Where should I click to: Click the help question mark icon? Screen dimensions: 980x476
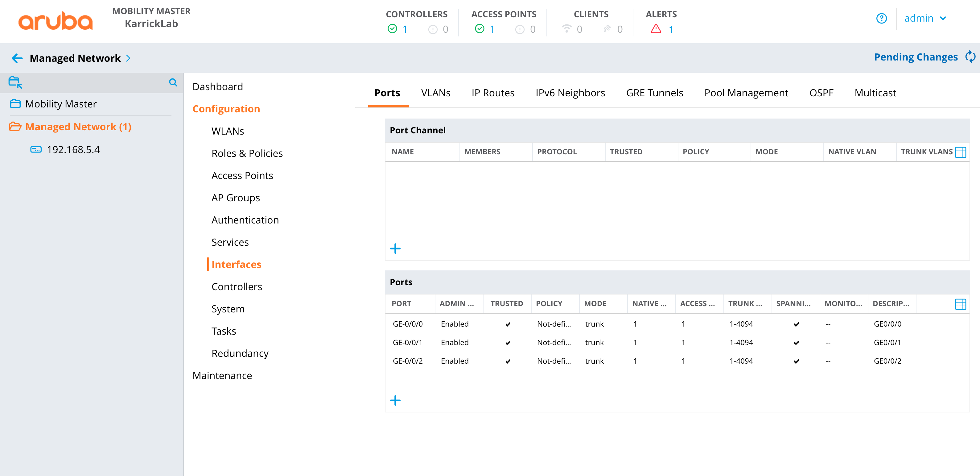[881, 18]
